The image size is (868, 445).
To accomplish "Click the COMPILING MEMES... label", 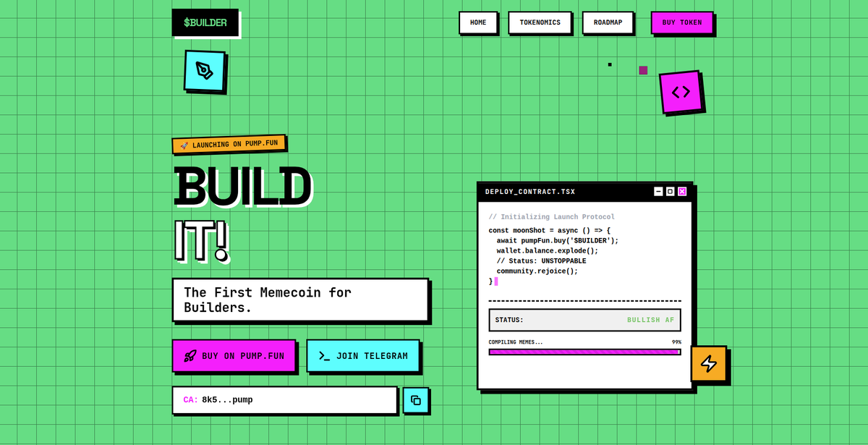I will pos(516,342).
